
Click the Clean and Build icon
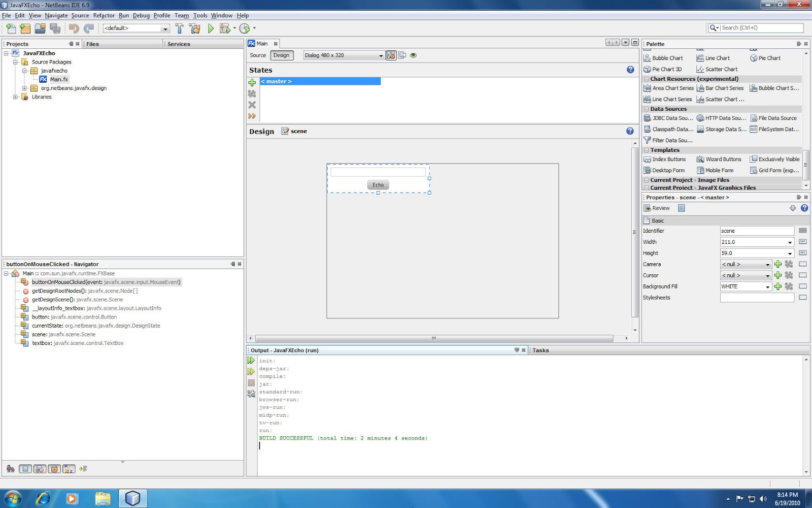[195, 28]
